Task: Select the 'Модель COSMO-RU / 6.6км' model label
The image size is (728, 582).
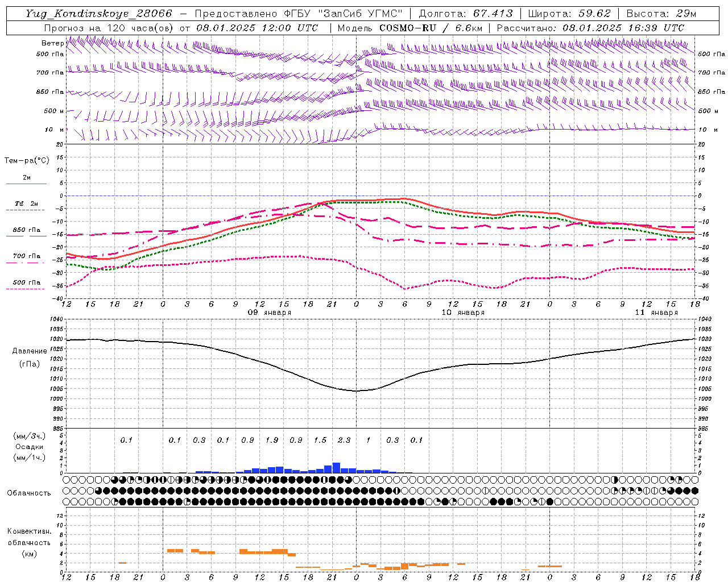Action: (x=410, y=28)
